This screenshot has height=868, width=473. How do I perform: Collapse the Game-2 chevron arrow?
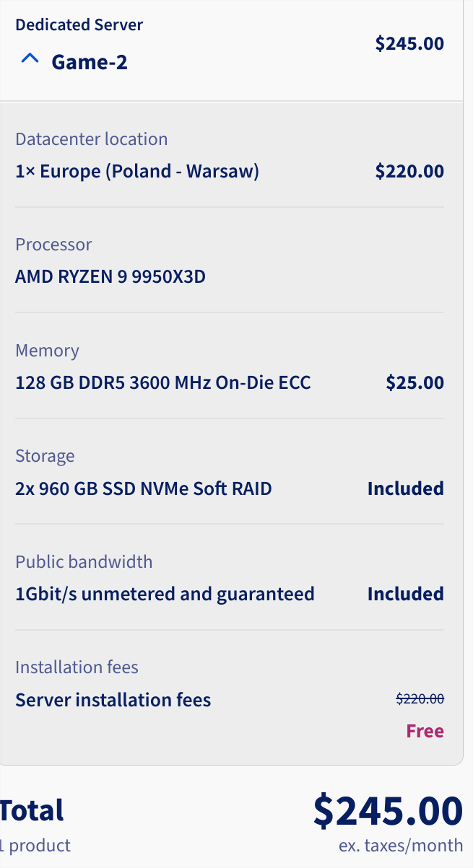coord(30,61)
